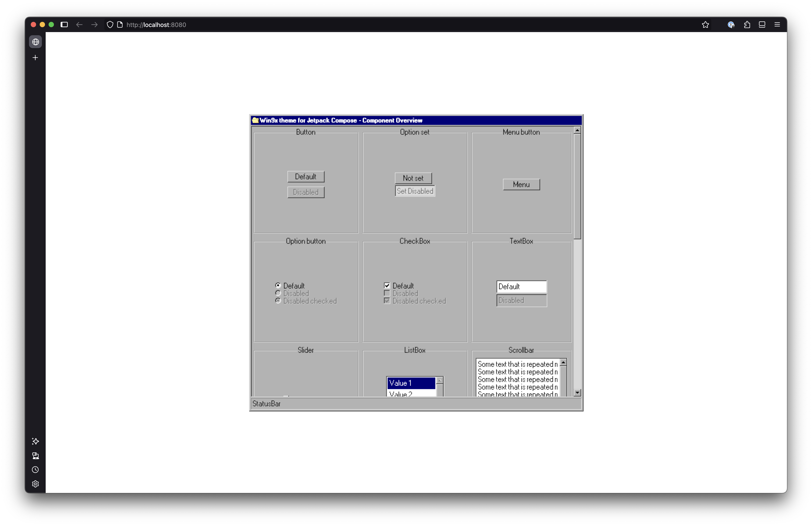Open History clock icon in sidebar
This screenshot has width=812, height=526.
pyautogui.click(x=35, y=470)
